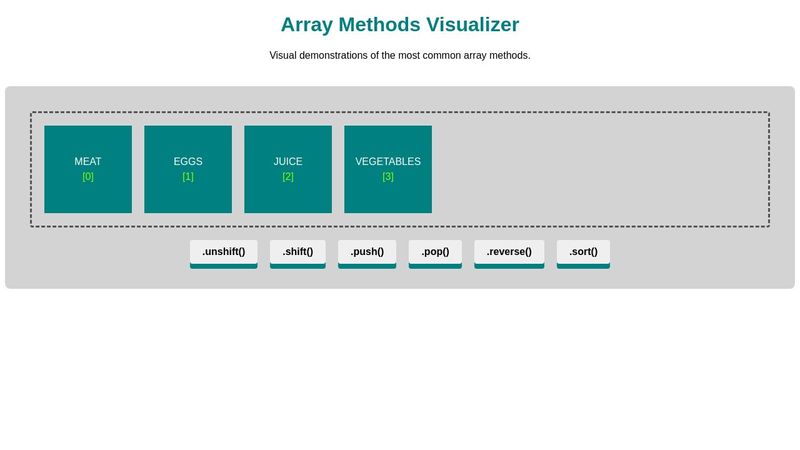The width and height of the screenshot is (800, 450).
Task: Click the [2] index label
Action: (x=288, y=177)
